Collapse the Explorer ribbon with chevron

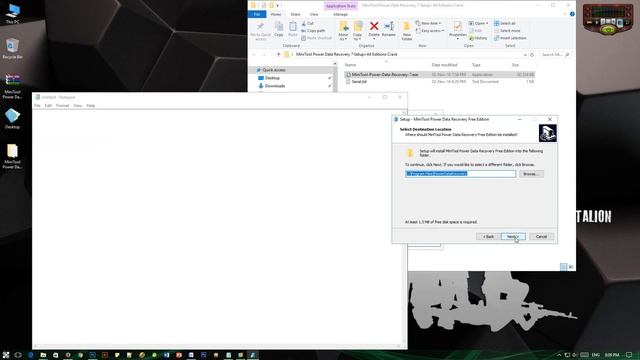point(565,14)
